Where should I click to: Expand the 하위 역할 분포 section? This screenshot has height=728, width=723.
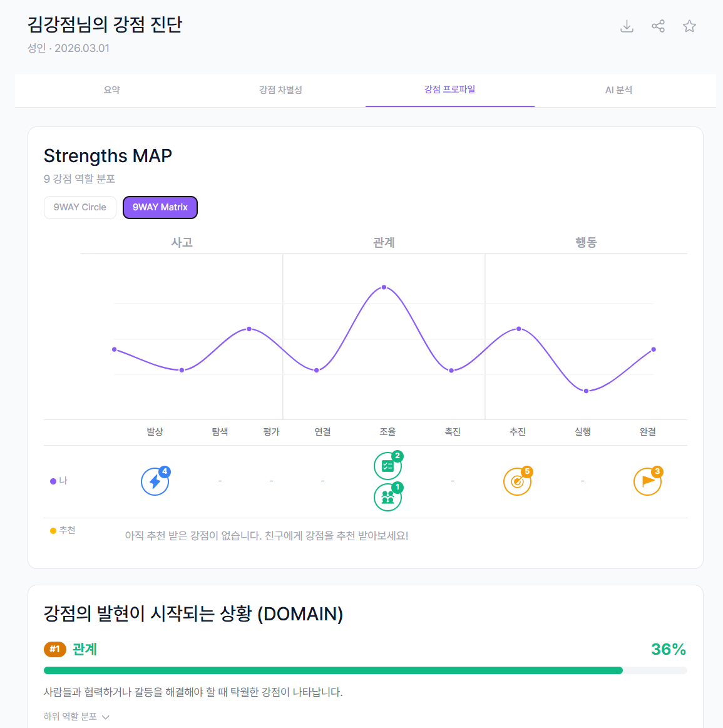pyautogui.click(x=76, y=716)
